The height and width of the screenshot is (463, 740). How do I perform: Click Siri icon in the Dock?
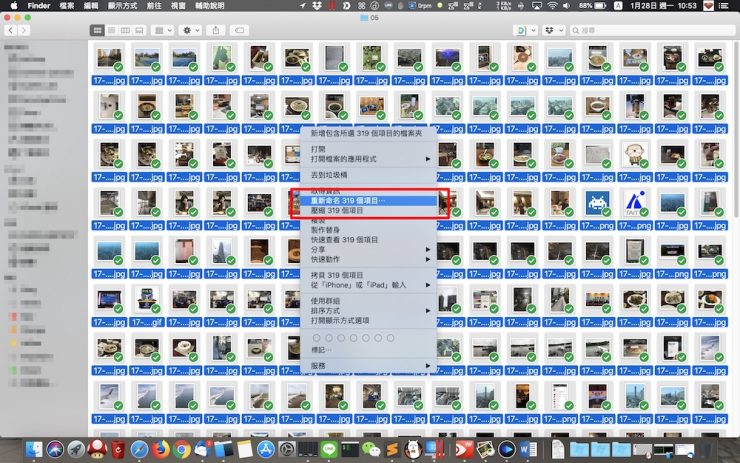point(53,450)
